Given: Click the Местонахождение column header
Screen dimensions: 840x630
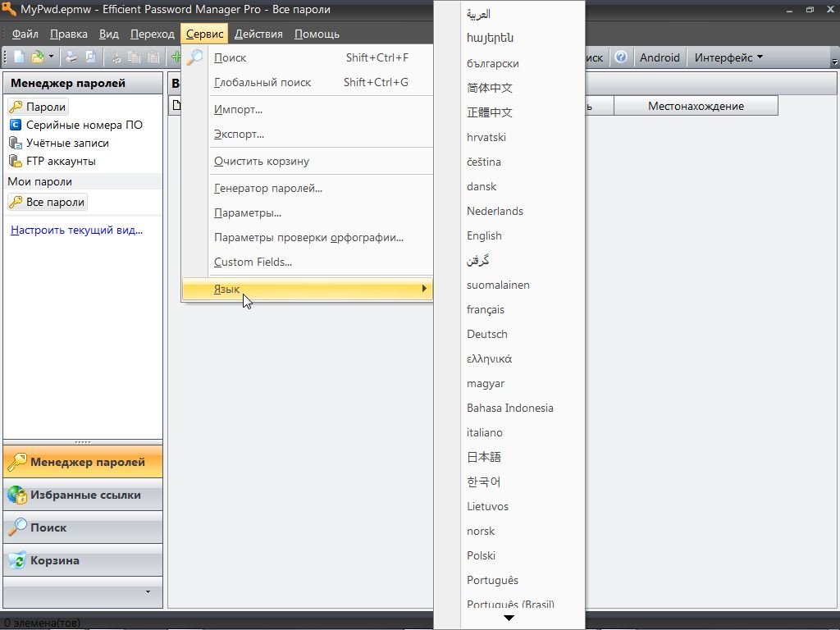Looking at the screenshot, I should tap(696, 106).
